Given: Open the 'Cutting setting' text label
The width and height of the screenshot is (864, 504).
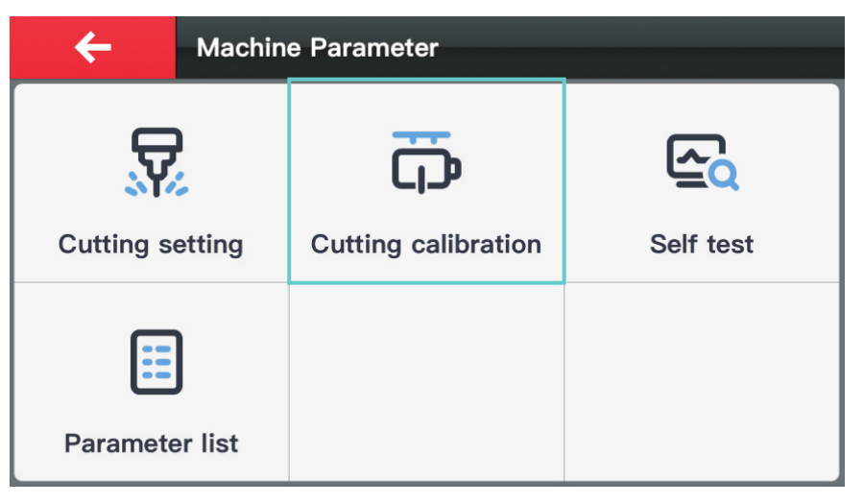Looking at the screenshot, I should (x=151, y=245).
